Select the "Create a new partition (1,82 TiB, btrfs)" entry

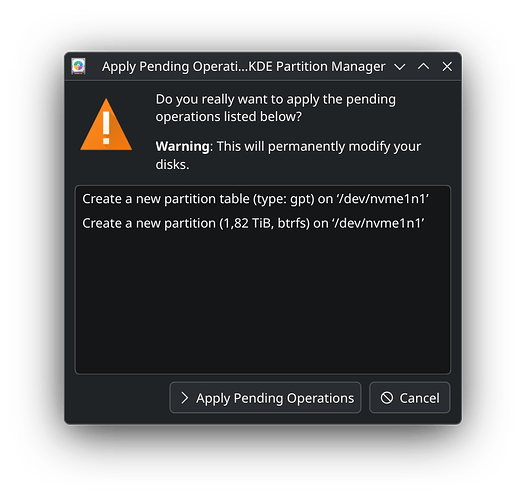tap(263, 223)
